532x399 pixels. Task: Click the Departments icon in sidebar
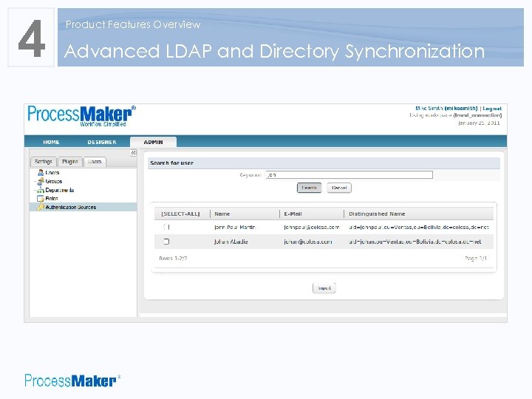point(41,190)
